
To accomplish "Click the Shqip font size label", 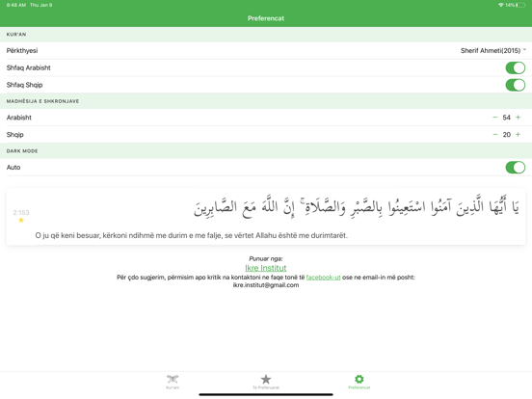I will [x=14, y=135].
